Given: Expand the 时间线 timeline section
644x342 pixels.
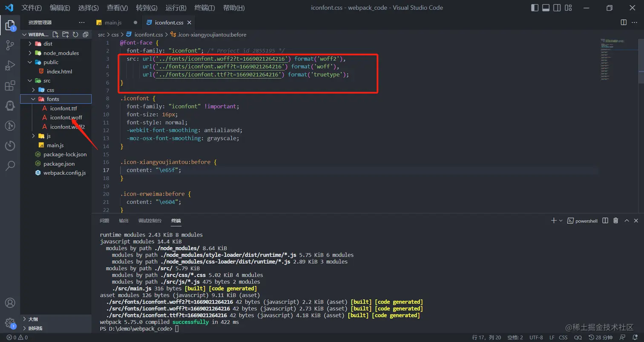Looking at the screenshot, I should 56,328.
